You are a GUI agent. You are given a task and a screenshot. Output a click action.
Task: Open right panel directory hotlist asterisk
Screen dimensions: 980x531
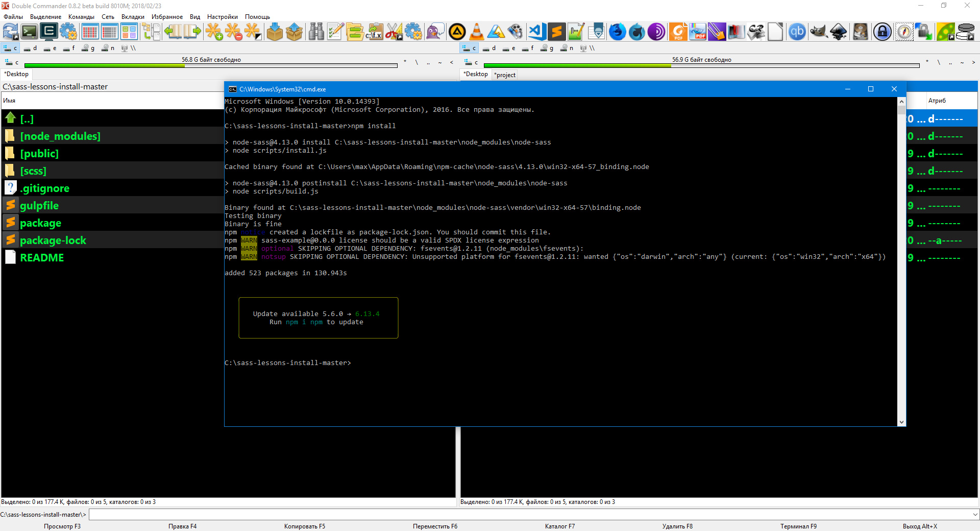coord(927,62)
